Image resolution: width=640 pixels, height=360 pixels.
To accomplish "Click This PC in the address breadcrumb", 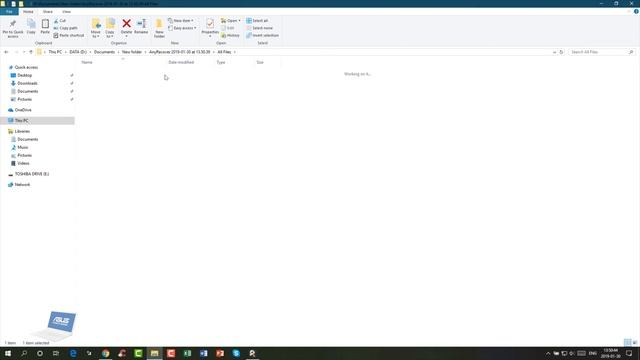I will pos(55,52).
